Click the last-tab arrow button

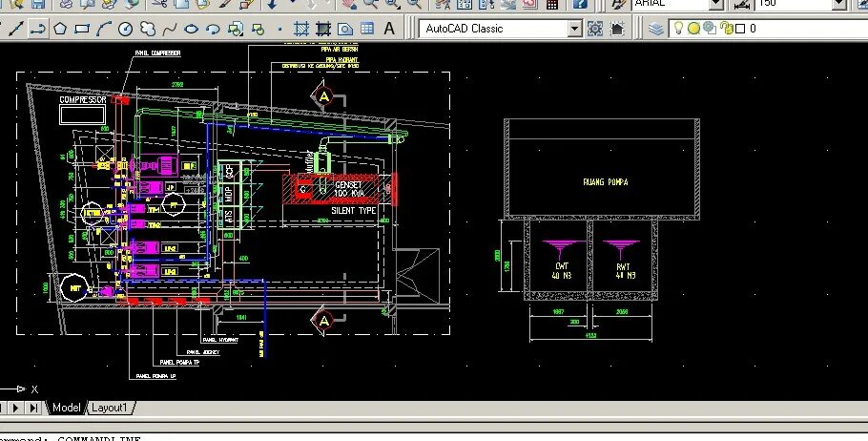[x=33, y=408]
